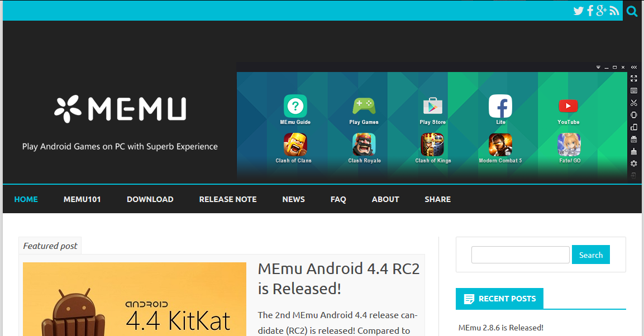Open the RSS feed icon
This screenshot has width=644, height=336.
point(614,11)
